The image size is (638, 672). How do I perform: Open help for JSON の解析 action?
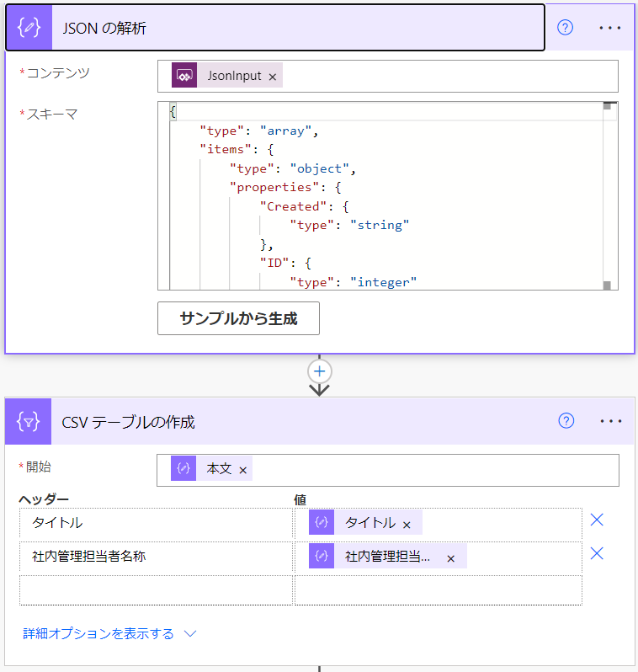565,28
